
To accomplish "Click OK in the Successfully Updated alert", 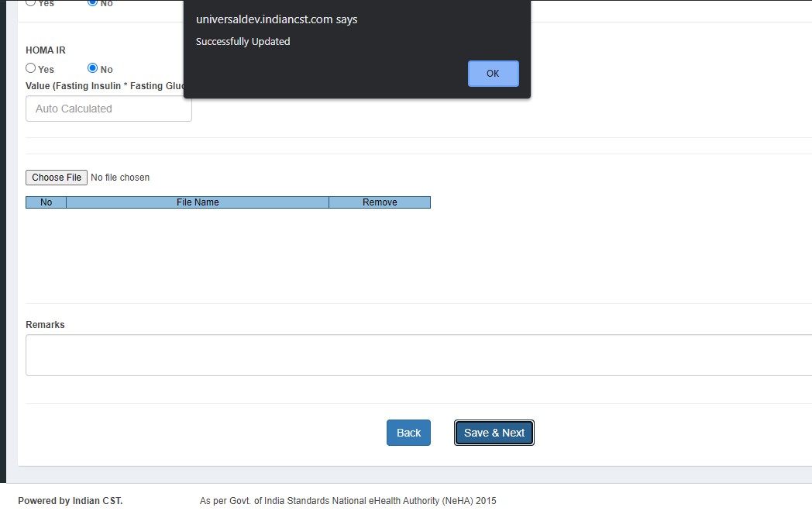I will [x=493, y=74].
